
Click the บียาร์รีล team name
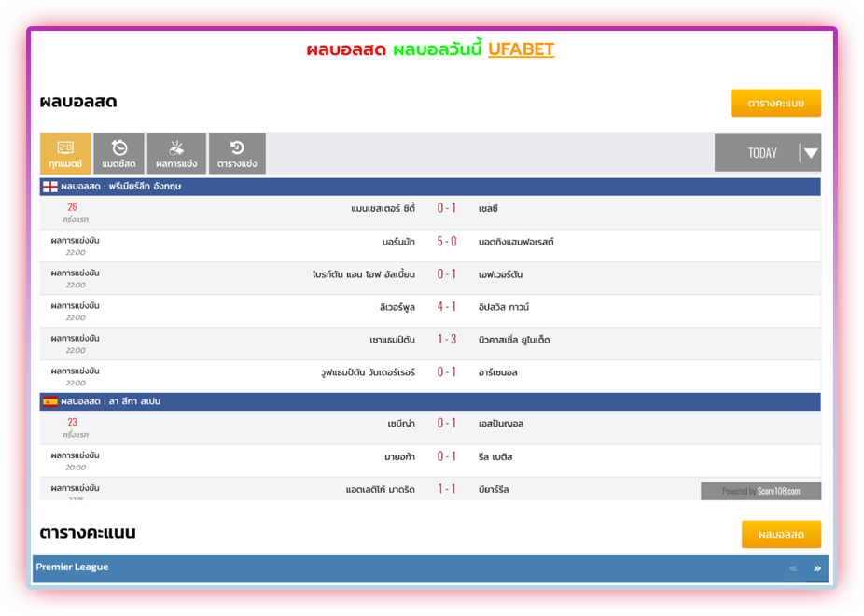coord(494,489)
